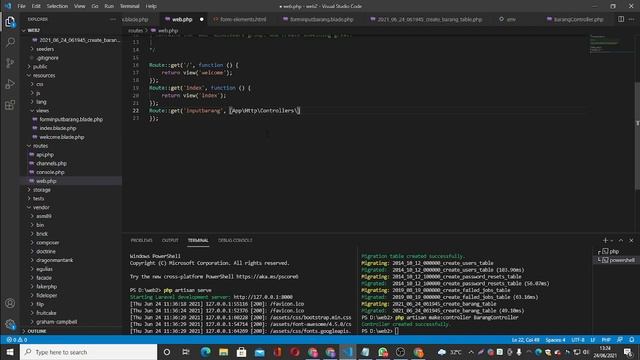Select the php terminal instance
The width and height of the screenshot is (640, 360).
pos(617,251)
